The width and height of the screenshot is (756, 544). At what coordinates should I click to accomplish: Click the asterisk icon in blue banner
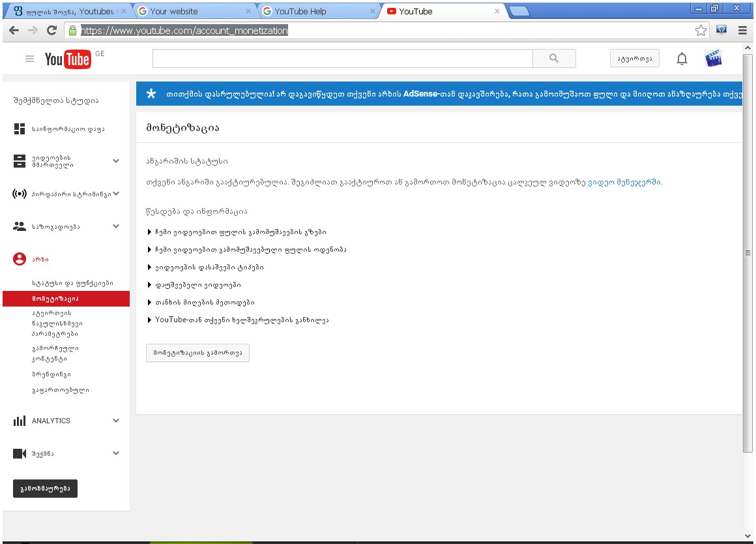[x=151, y=94]
